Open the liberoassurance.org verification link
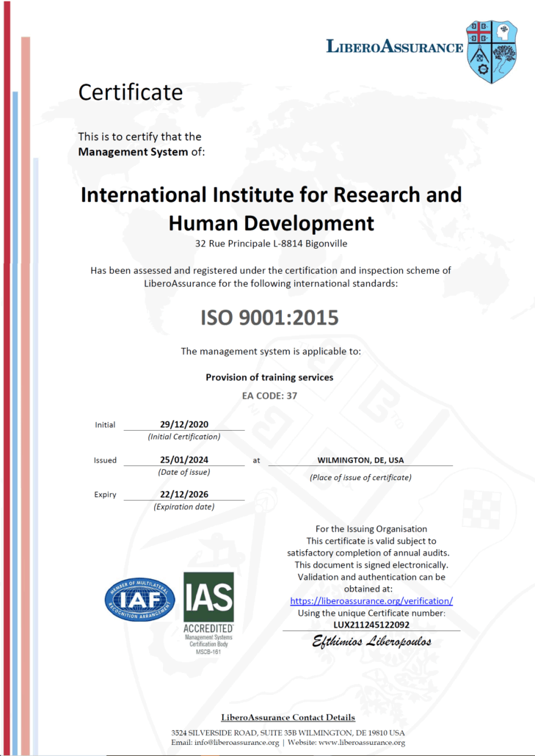Viewport: 535px width, 756px height. pos(371,601)
